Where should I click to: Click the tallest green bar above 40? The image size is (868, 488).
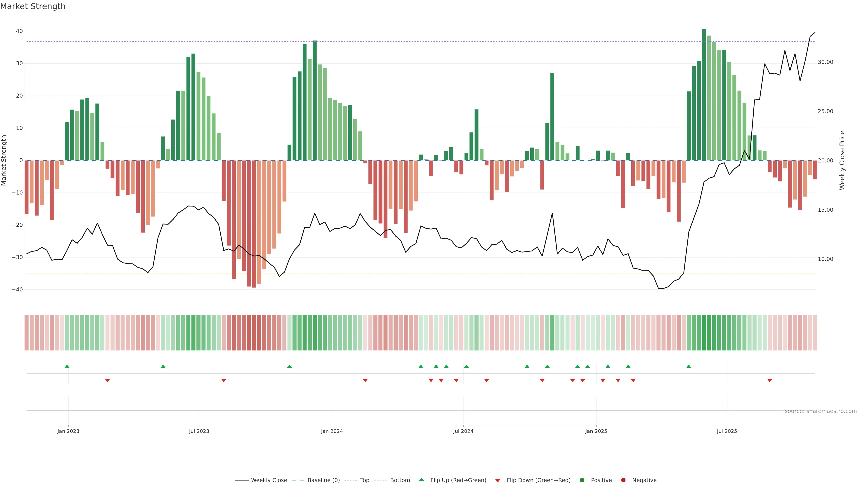coord(704,94)
